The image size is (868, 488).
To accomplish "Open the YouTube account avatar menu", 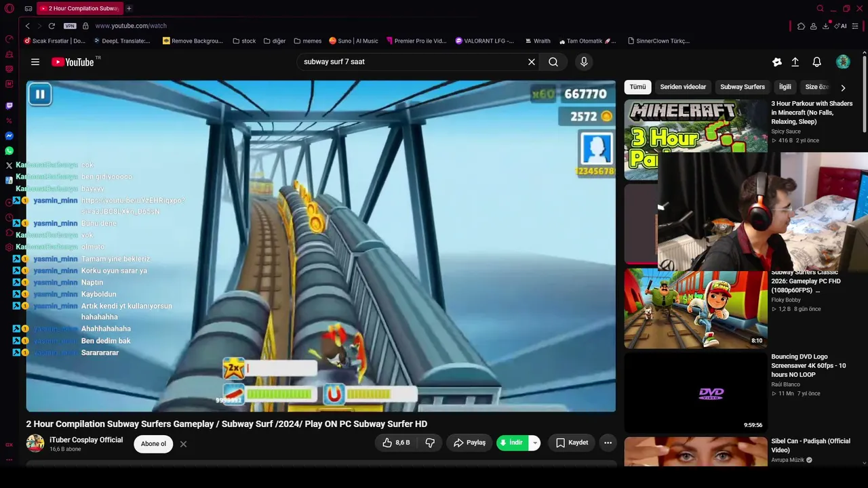I will point(843,62).
